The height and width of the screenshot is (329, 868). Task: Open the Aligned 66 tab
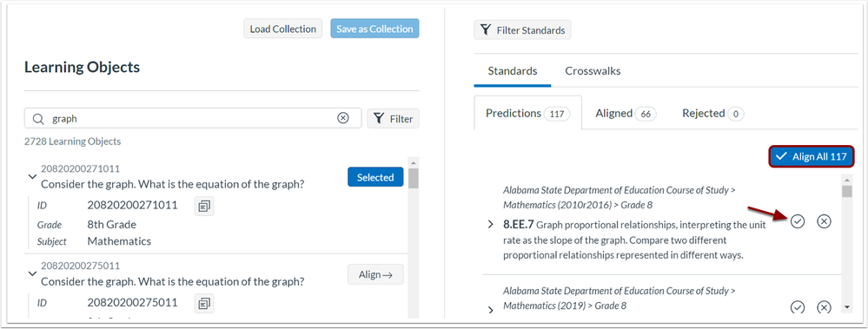point(626,114)
